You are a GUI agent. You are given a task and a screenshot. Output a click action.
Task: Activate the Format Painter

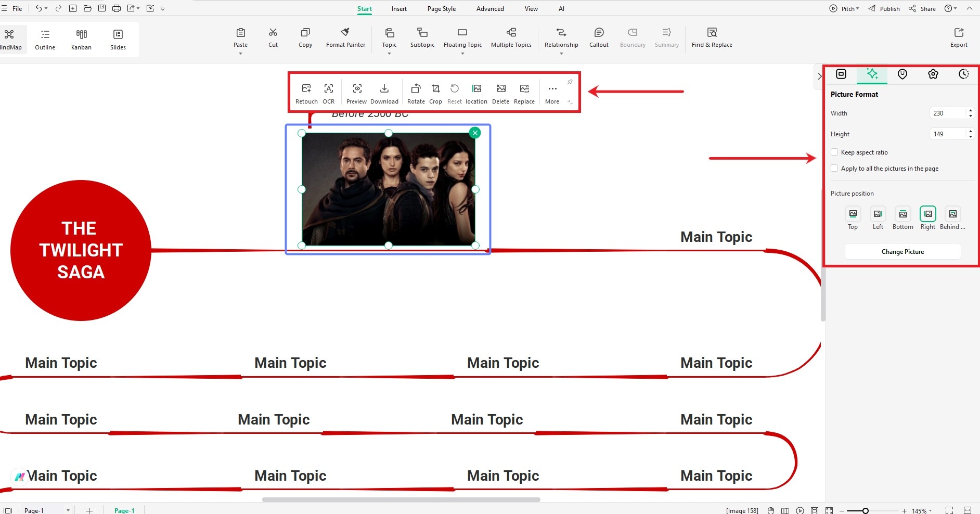345,38
